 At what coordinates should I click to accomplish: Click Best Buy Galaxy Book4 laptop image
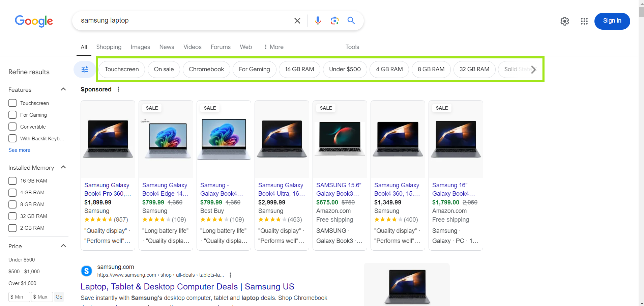[x=224, y=139]
